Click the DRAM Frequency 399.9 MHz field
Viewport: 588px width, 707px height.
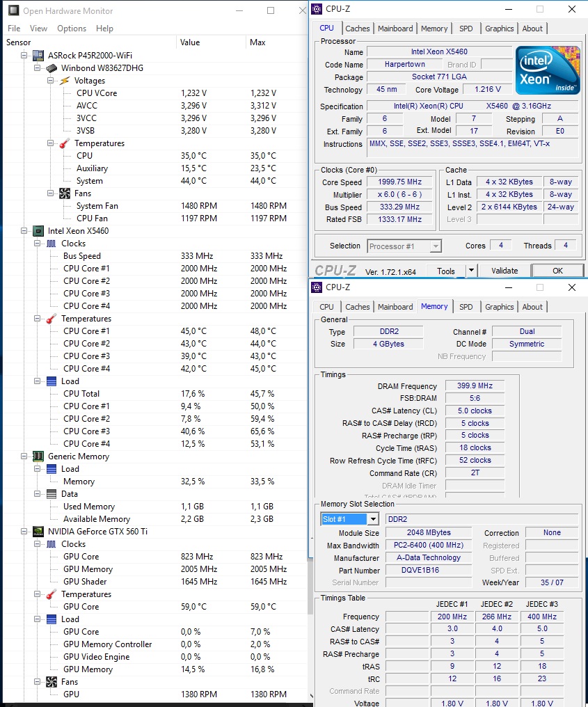coord(475,386)
